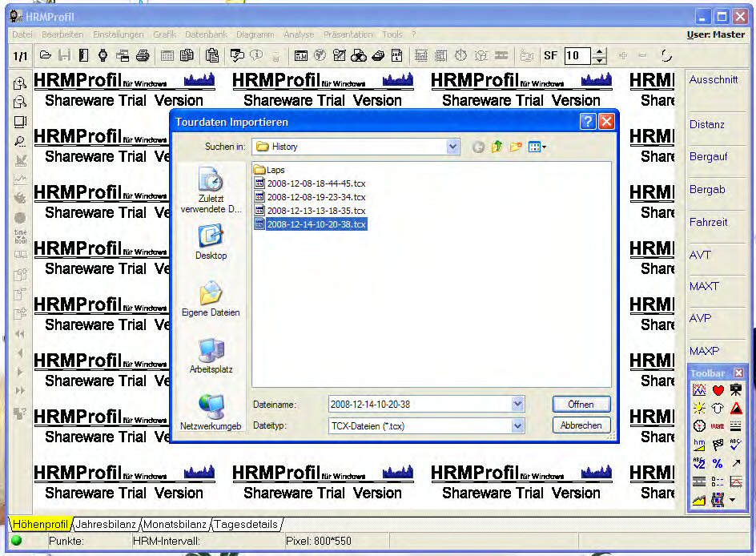Click the red heart icon in Toolbar palette
This screenshot has height=556, width=756.
point(718,390)
